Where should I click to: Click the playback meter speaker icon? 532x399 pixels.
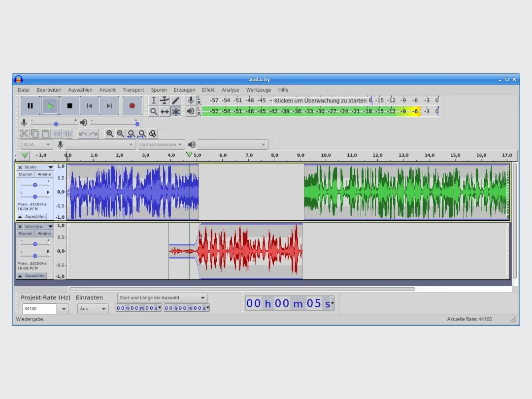pyautogui.click(x=191, y=111)
